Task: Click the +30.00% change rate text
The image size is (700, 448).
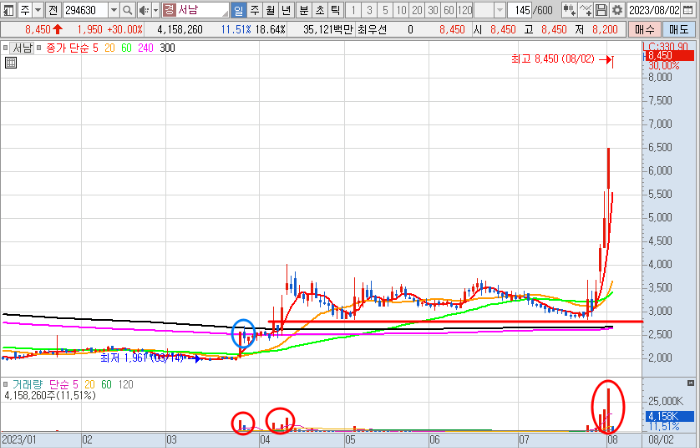Action: coord(124,30)
